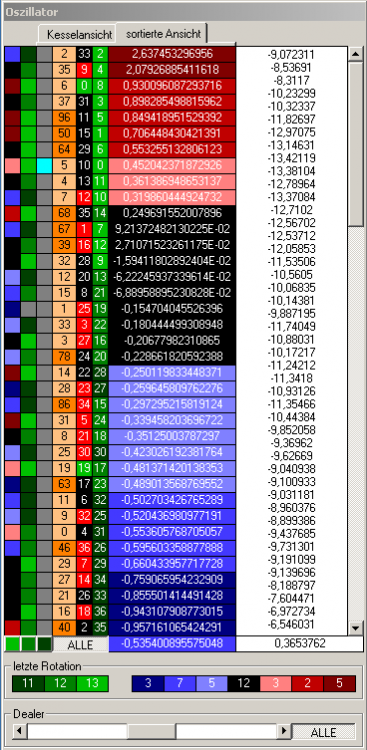The height and width of the screenshot is (750, 367).
Task: Select the orange 96 cell
Action: tap(65, 118)
